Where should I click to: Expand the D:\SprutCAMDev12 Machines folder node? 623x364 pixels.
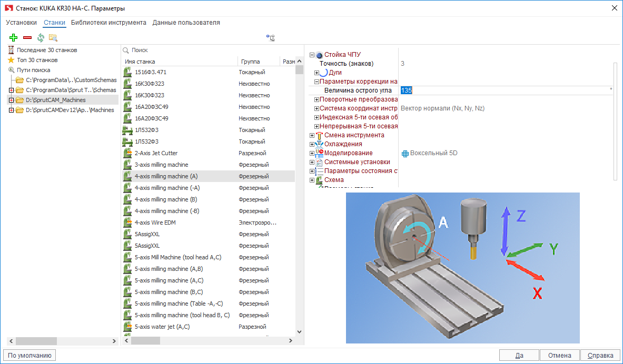[x=11, y=110]
